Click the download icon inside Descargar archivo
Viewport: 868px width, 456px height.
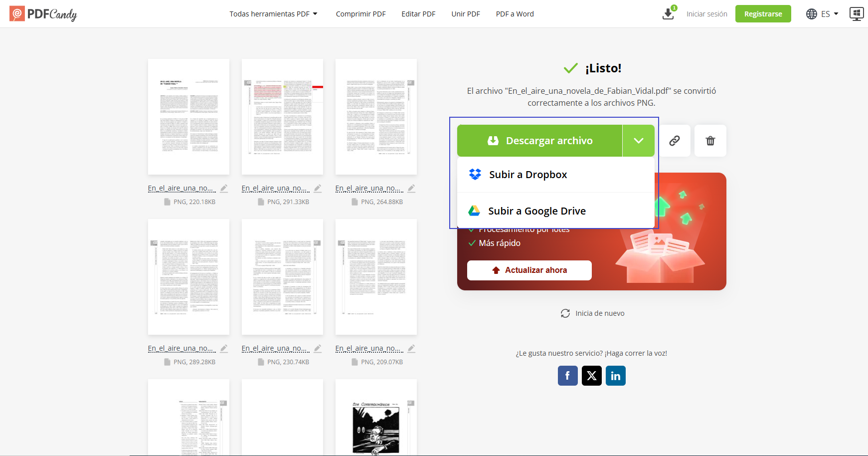tap(493, 141)
